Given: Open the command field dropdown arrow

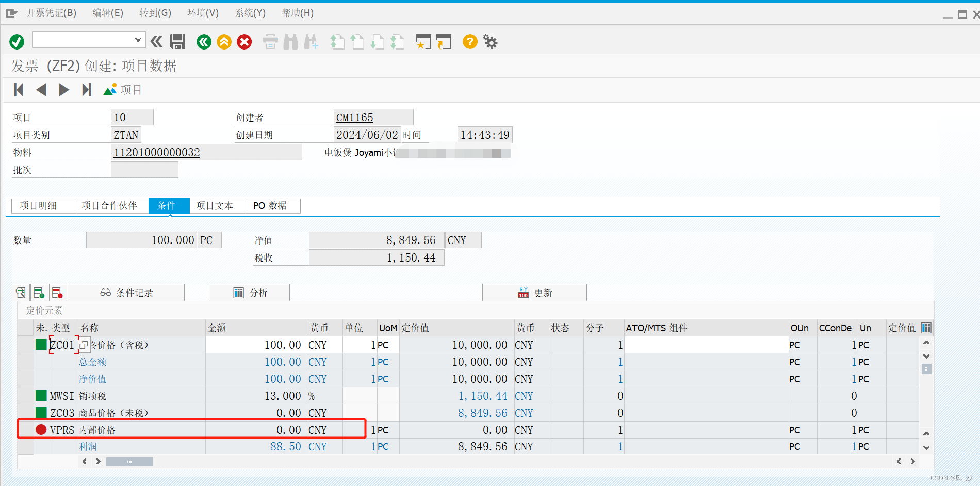Looking at the screenshot, I should click(x=137, y=39).
